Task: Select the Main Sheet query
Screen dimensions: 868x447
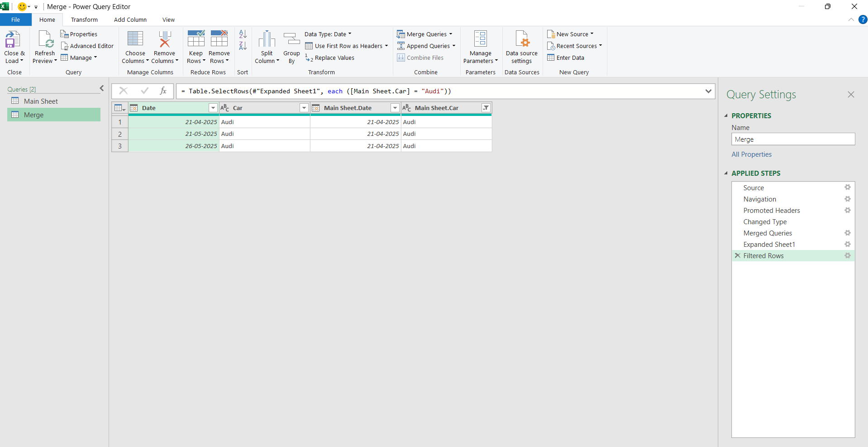Action: point(54,101)
